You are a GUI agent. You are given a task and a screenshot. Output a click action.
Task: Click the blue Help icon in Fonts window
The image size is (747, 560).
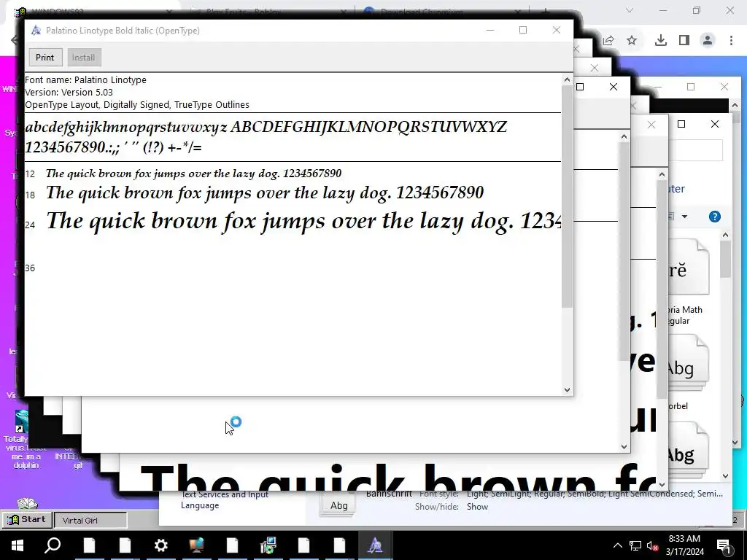click(715, 217)
